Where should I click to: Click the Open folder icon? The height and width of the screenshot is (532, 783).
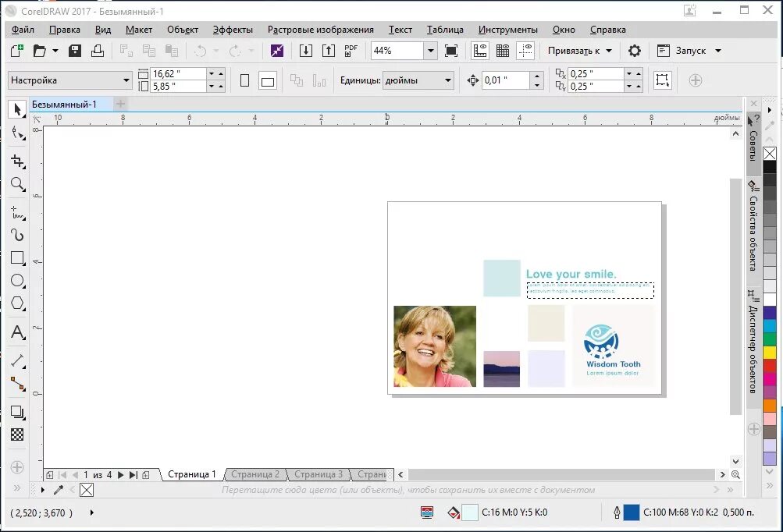point(40,51)
